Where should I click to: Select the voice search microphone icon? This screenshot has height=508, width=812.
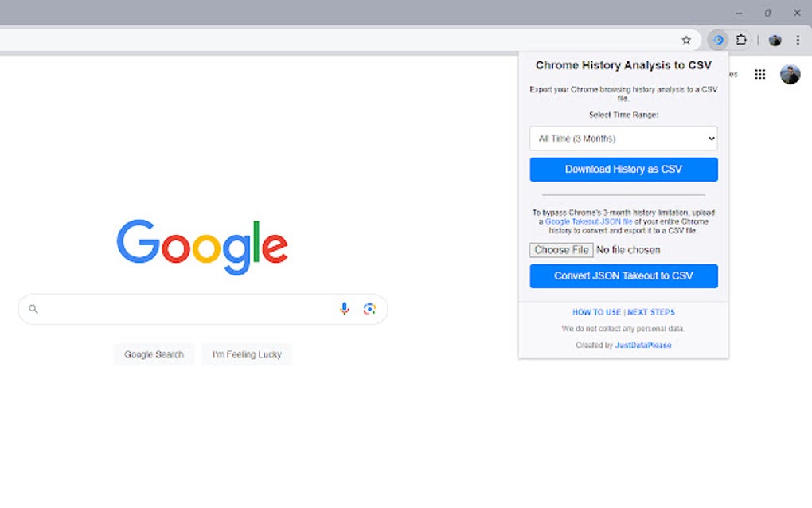tap(344, 308)
